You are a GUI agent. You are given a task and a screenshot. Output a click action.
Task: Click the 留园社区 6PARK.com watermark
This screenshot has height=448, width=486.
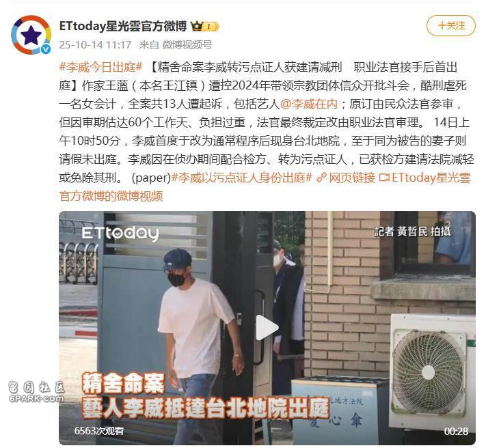tap(37, 392)
